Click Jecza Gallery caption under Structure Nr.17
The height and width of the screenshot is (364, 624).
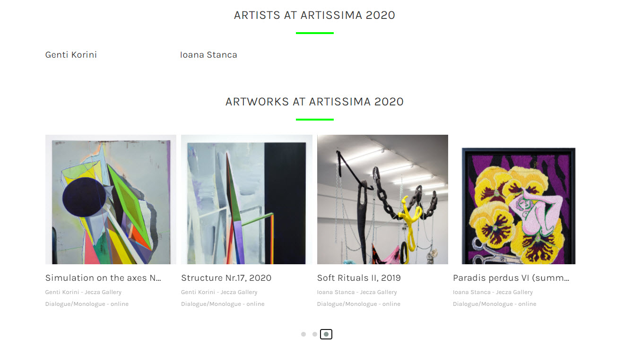(239, 292)
